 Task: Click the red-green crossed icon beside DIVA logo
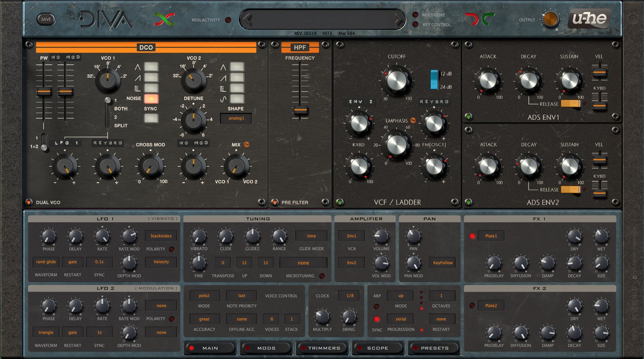164,19
